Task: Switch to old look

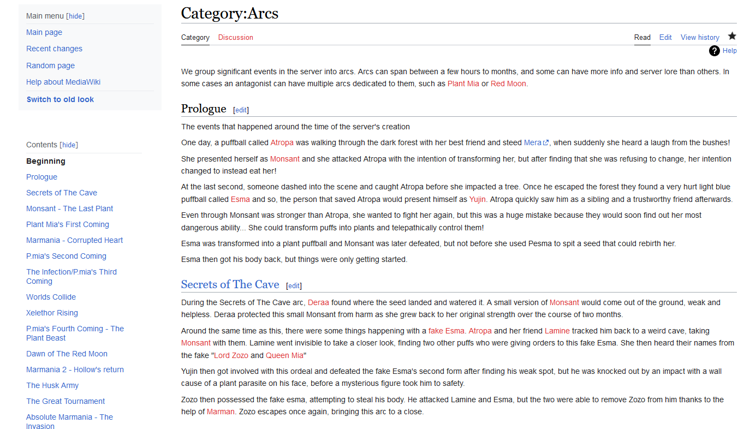Action: 60,100
